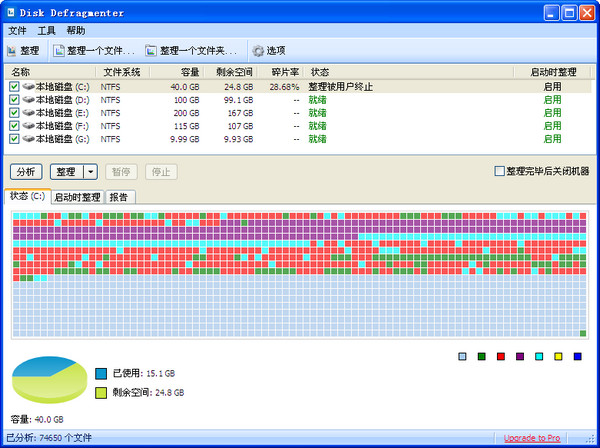Select the 本地磁盘 (D:) drive icon
This screenshot has width=600, height=448.
pos(28,100)
